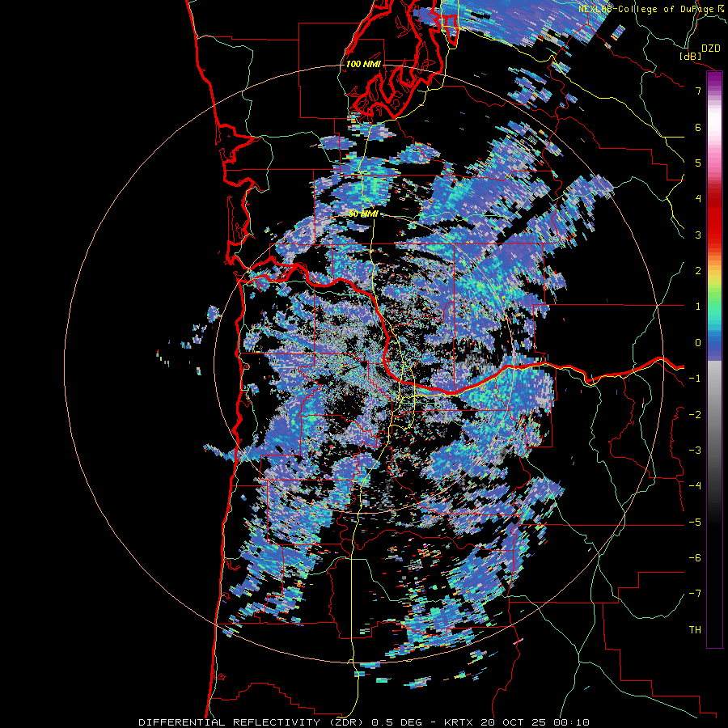Select the -2 dB scale label
Screen dimensions: 728x728
tap(695, 415)
